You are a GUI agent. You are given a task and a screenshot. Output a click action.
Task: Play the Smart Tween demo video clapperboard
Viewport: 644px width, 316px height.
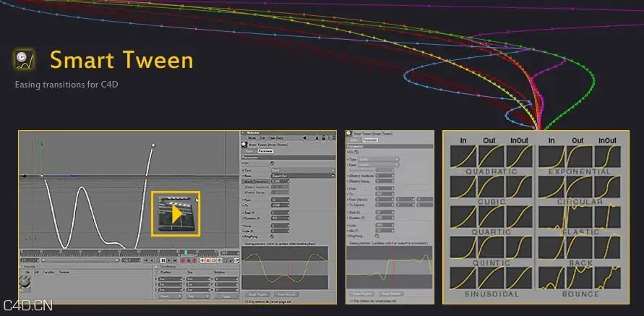(176, 214)
